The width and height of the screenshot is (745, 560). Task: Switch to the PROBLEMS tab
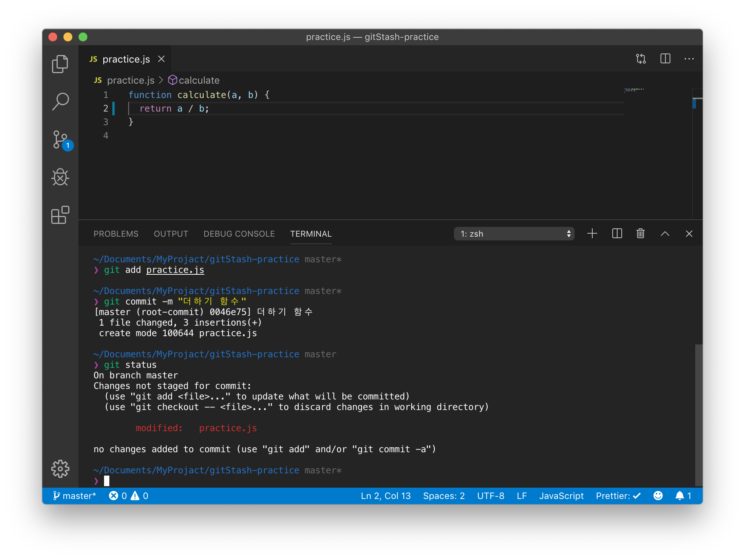[x=116, y=234]
